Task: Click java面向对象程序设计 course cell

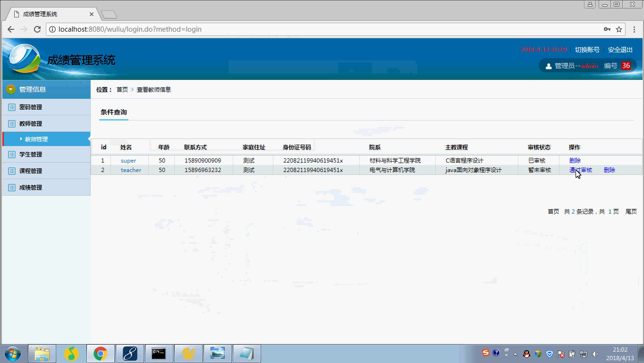Action: click(x=474, y=170)
